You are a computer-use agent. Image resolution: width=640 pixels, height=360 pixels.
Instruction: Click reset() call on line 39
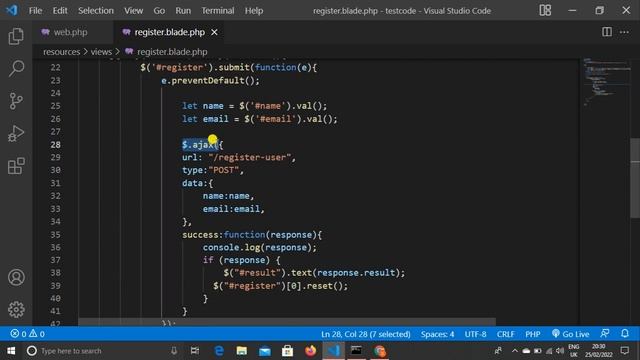coord(324,286)
